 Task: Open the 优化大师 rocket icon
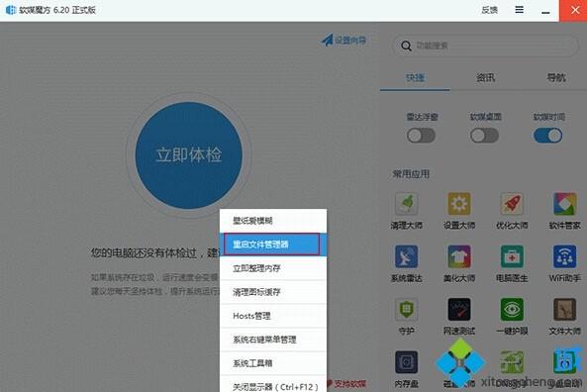coord(512,204)
